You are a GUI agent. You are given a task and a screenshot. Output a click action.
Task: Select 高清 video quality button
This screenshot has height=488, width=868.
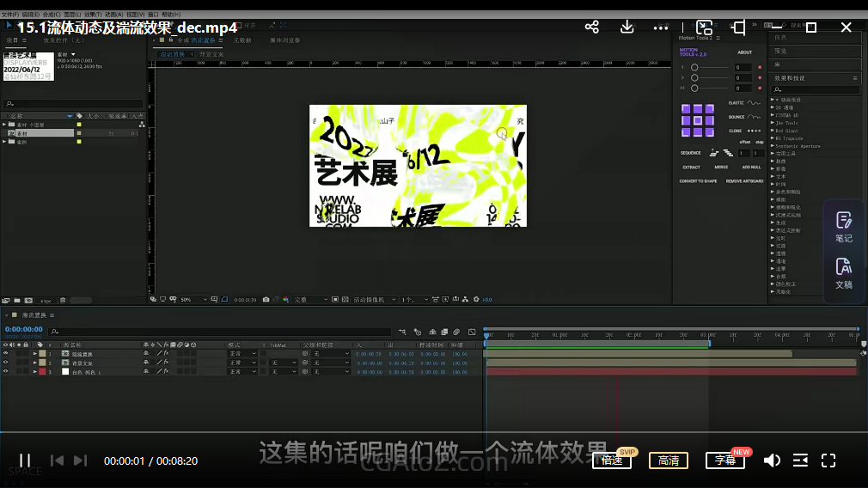[x=669, y=461]
